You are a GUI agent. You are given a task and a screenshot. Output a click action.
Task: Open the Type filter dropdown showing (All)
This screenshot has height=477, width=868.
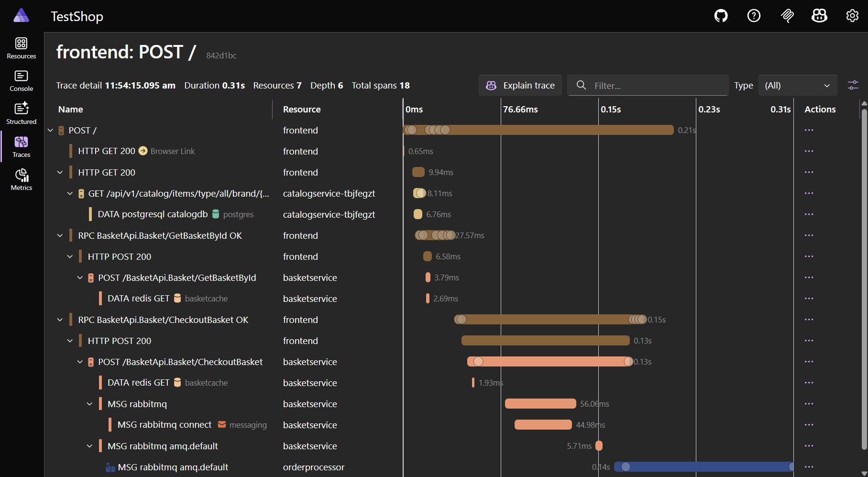click(x=797, y=85)
